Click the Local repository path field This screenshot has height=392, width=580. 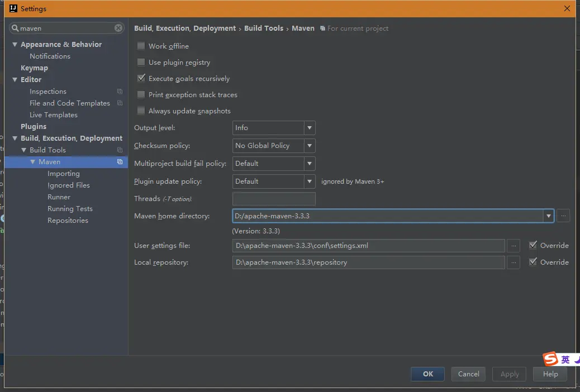point(368,262)
